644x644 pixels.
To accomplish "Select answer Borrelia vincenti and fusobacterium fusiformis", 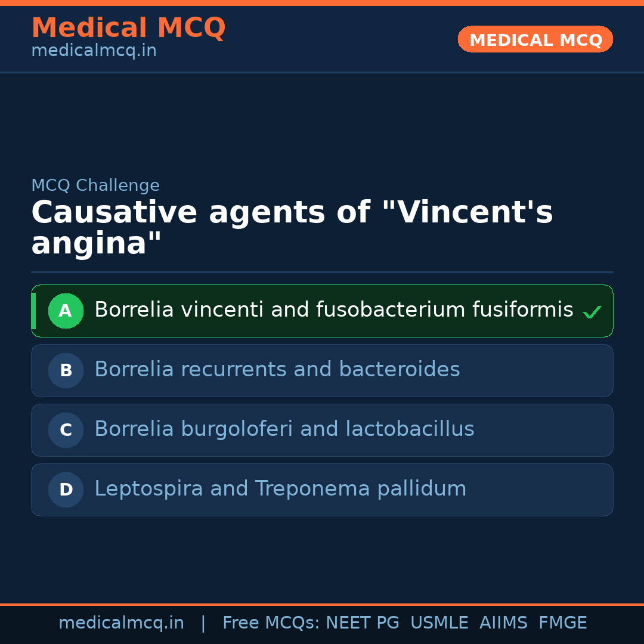I will coord(333,310).
